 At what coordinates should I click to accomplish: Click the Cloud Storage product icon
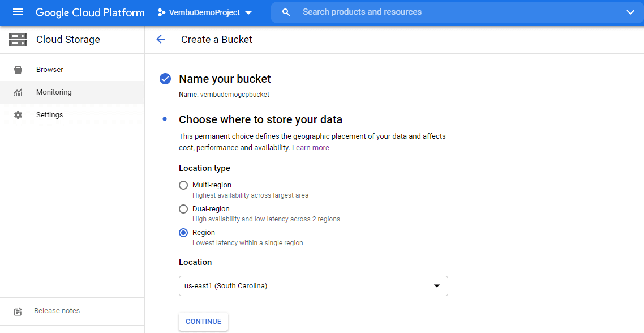click(x=18, y=40)
